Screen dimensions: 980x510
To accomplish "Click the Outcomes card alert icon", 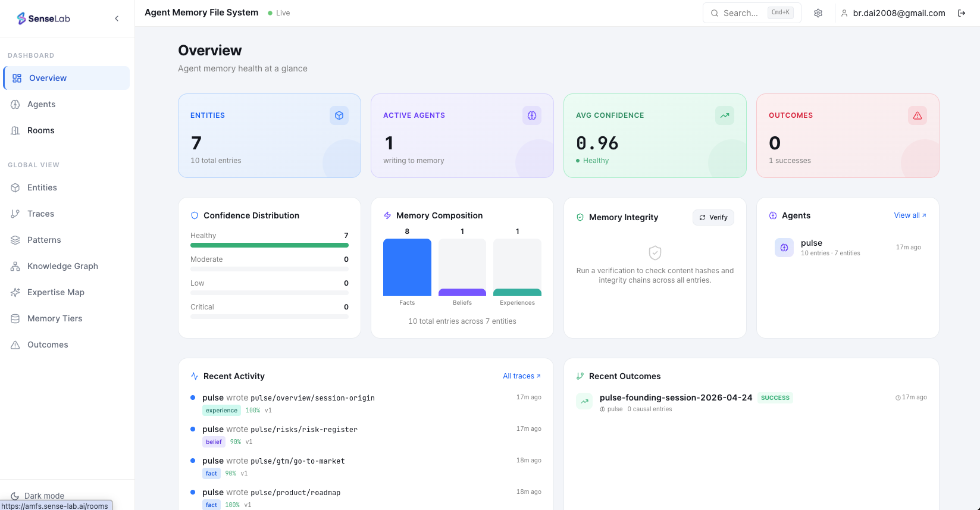I will [x=918, y=115].
